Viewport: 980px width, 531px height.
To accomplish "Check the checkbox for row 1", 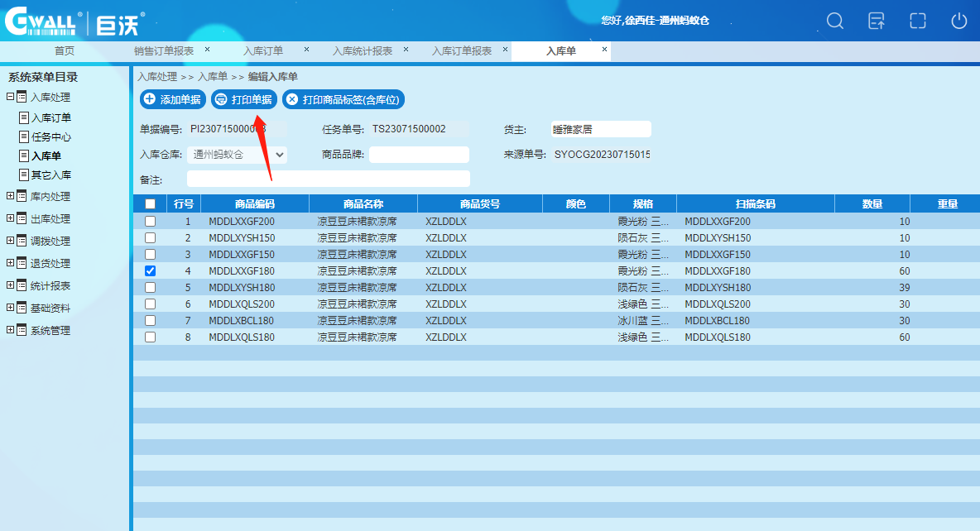I will point(150,222).
